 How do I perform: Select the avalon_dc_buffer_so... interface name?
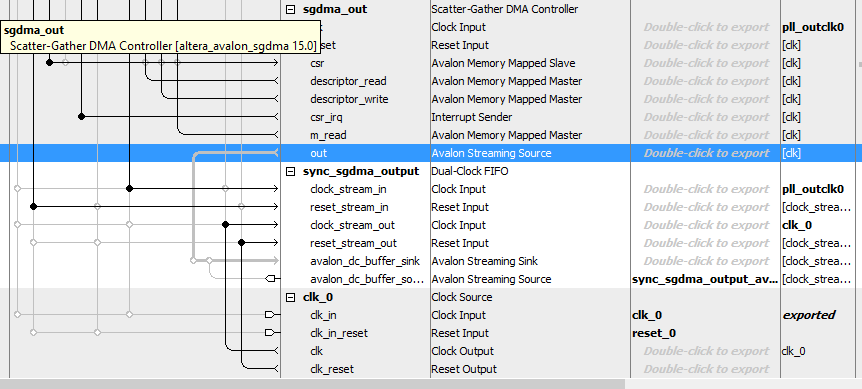[367, 279]
